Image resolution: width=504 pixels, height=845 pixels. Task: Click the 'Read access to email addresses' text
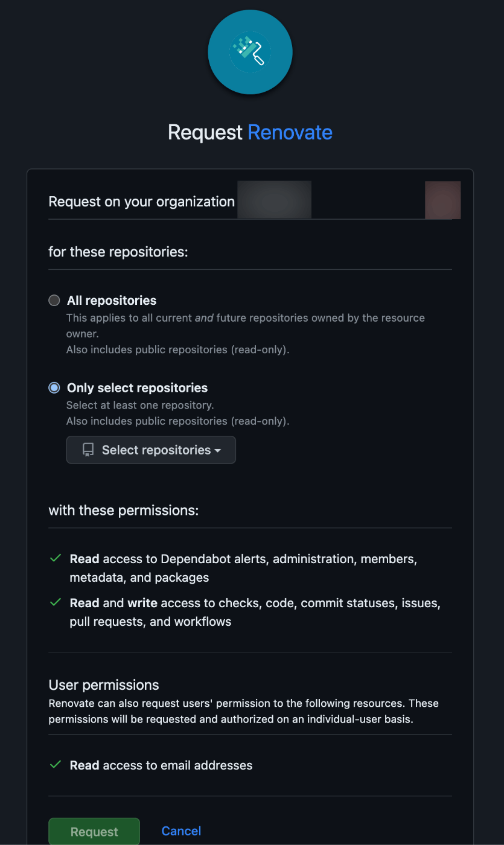coord(161,765)
